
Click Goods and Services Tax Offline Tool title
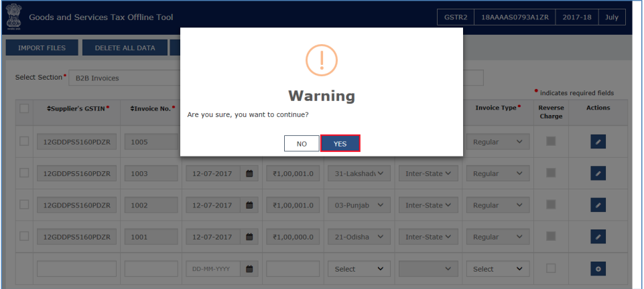point(101,17)
